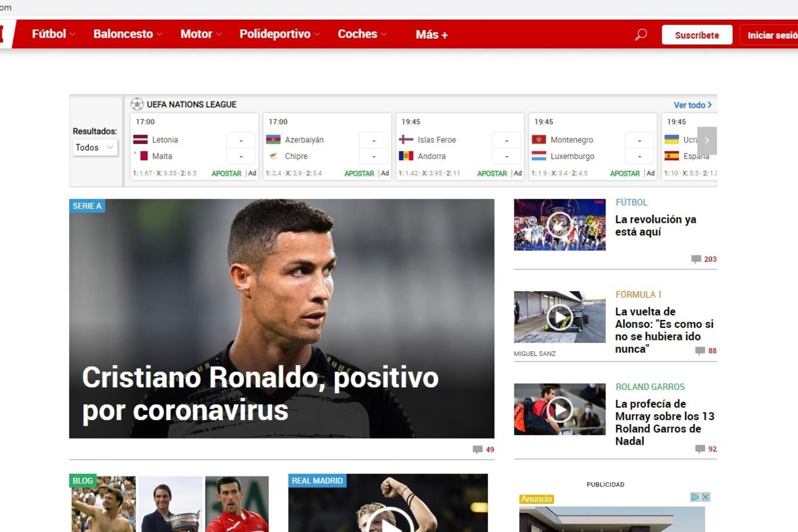Close the advertisement with X icon
The image size is (798, 532).
[705, 497]
